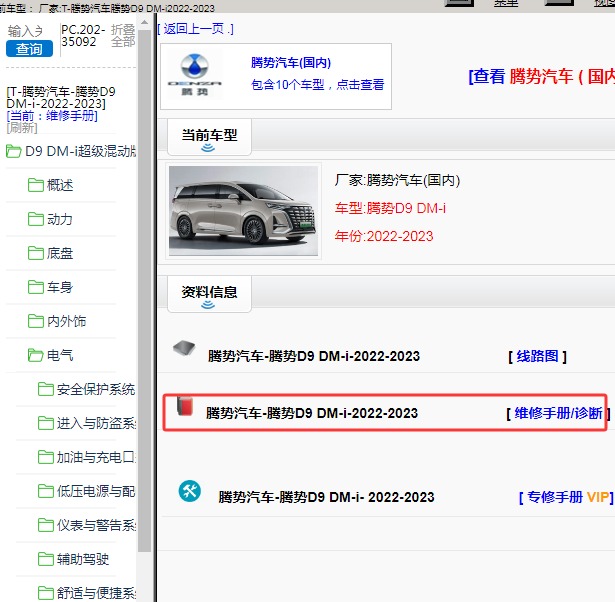Click the 输入 search input field
The height and width of the screenshot is (602, 615).
(25, 31)
